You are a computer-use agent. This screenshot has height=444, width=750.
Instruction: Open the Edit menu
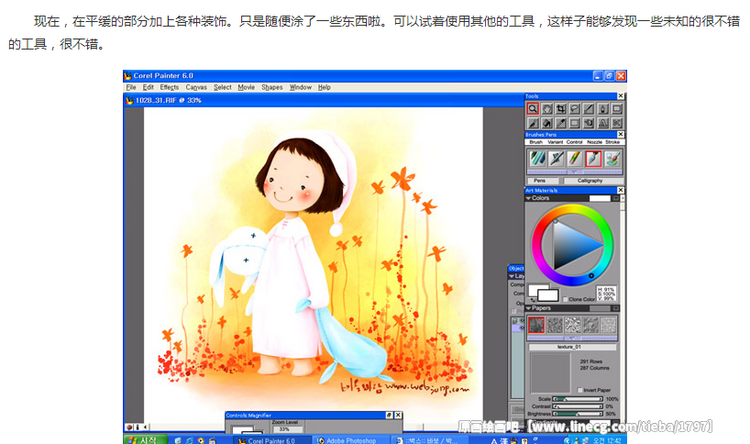pos(148,87)
